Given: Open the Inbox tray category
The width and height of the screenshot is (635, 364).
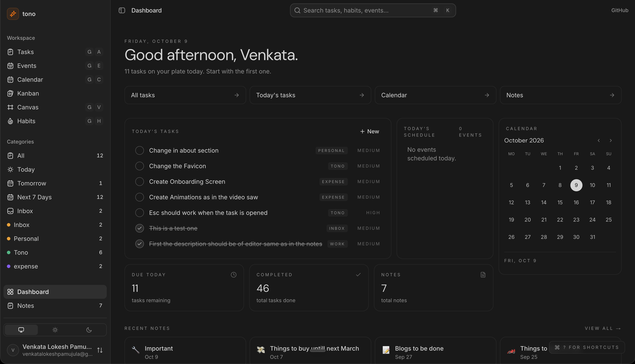Looking at the screenshot, I should [x=55, y=211].
